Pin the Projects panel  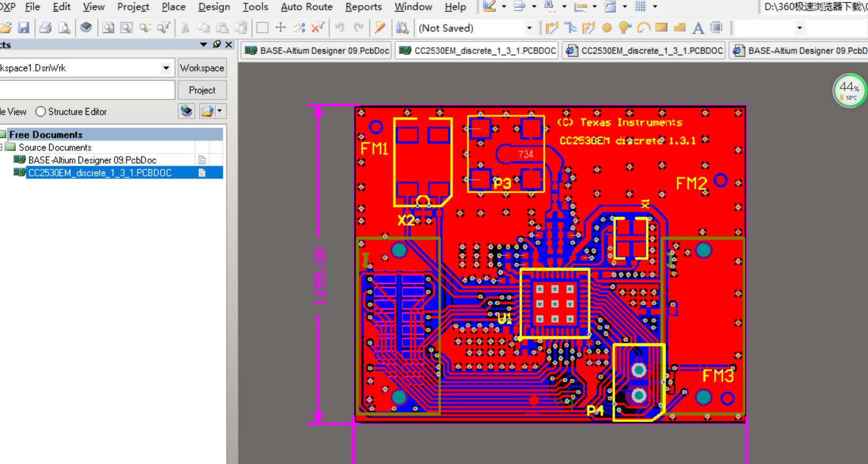coord(216,44)
